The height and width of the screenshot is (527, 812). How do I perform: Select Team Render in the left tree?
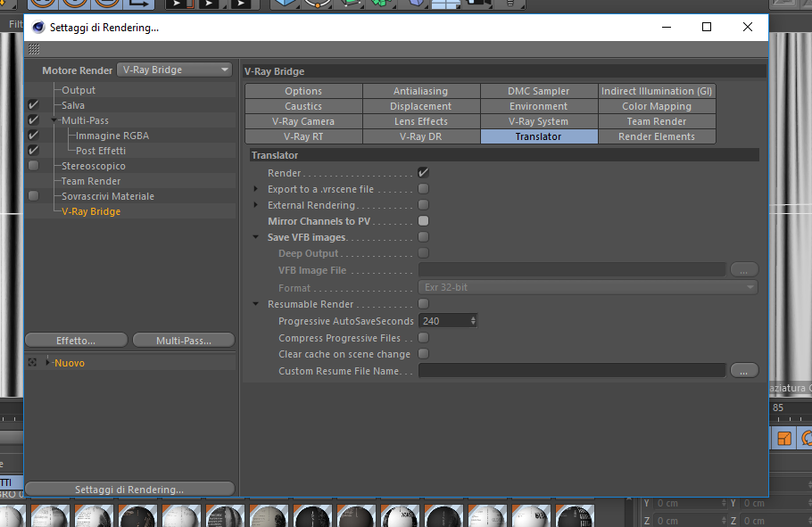click(x=91, y=181)
